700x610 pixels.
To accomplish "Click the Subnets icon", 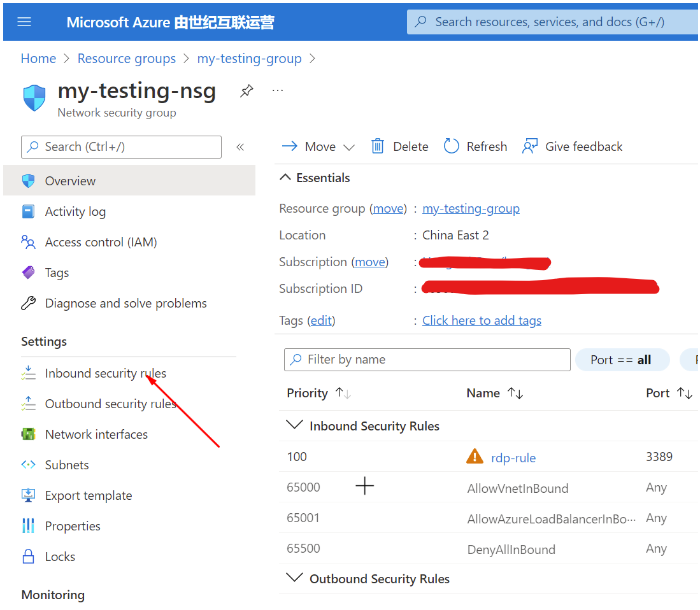I will (29, 465).
